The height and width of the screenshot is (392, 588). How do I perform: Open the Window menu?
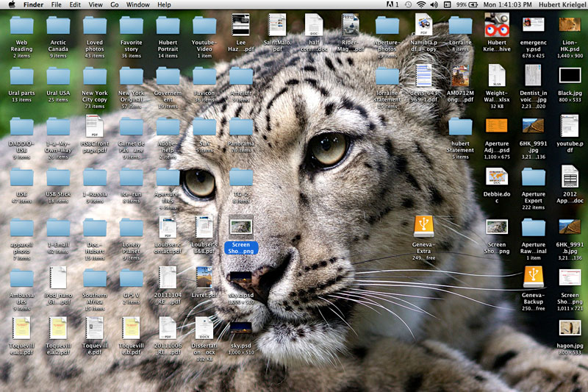pyautogui.click(x=137, y=4)
